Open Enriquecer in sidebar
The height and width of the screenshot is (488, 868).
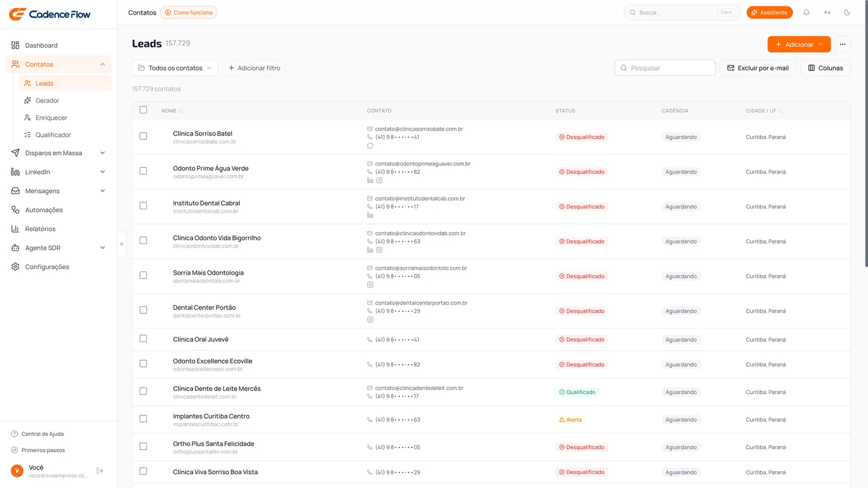[65, 118]
